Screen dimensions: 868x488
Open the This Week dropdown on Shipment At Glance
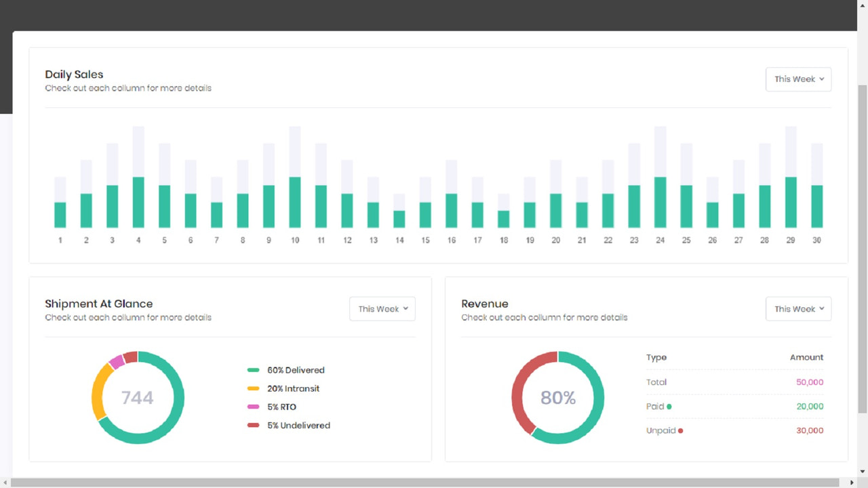382,308
